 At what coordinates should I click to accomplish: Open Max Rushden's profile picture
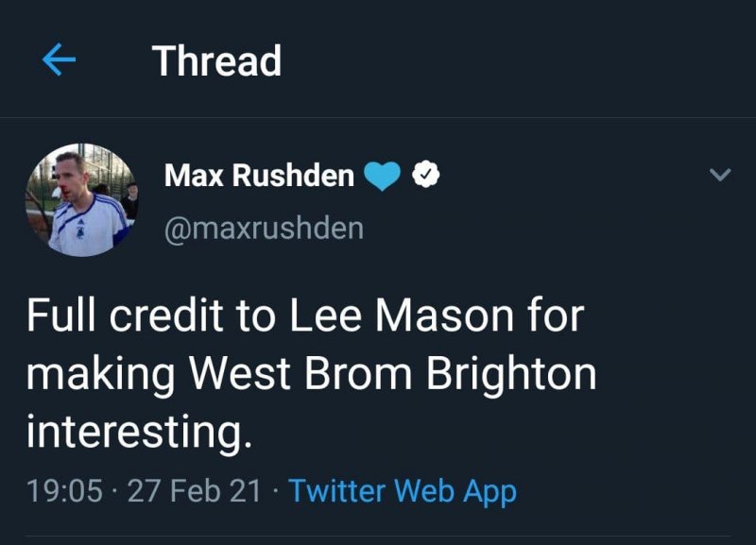click(x=80, y=200)
